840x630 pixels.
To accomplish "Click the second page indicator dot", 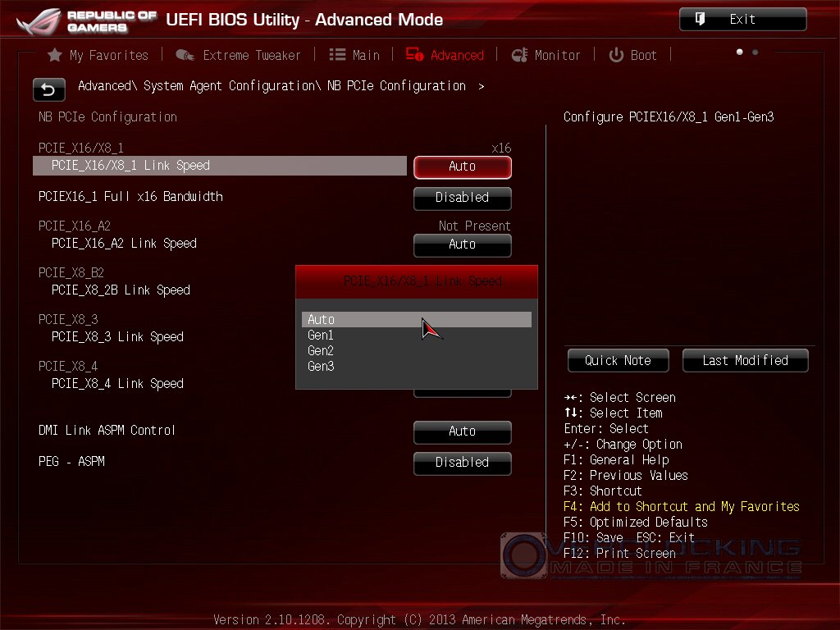I will (755, 52).
